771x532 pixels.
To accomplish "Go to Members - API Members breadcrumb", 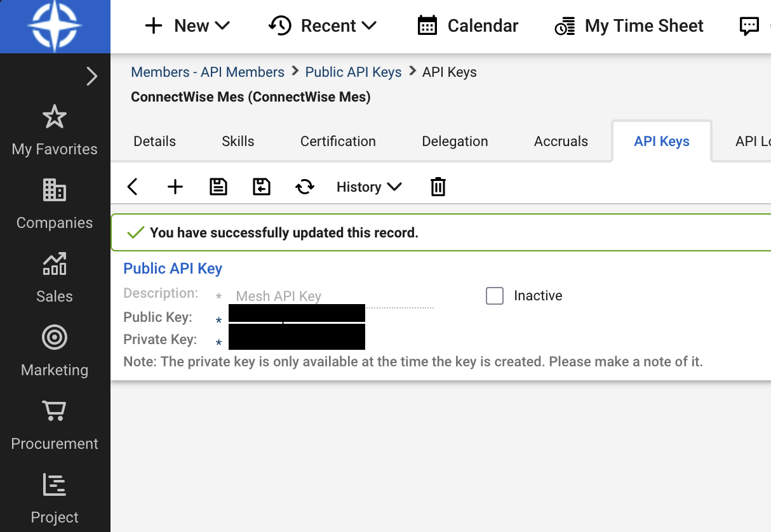I will pyautogui.click(x=208, y=72).
